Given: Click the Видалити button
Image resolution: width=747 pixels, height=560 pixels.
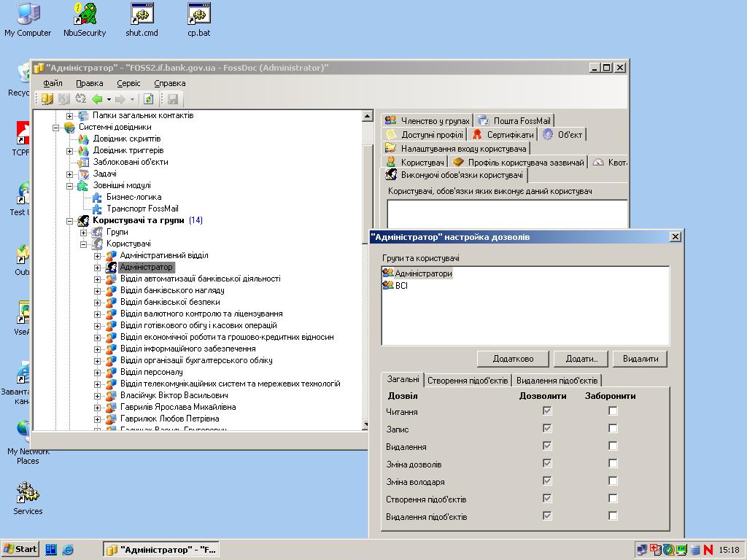Looking at the screenshot, I should (x=640, y=359).
